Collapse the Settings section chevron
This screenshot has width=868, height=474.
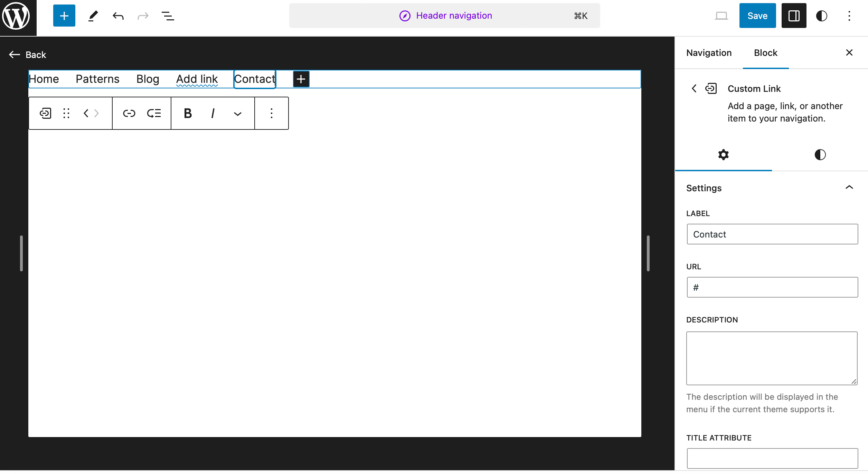tap(849, 187)
